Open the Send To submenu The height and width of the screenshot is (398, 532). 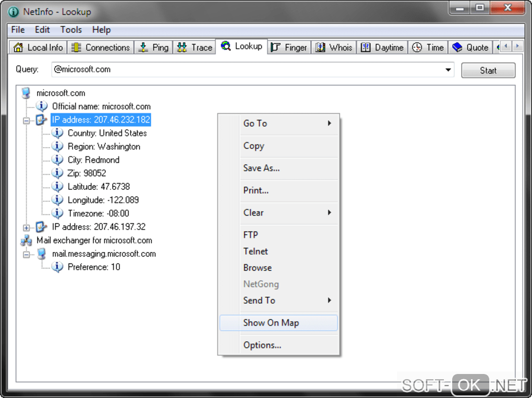point(279,300)
